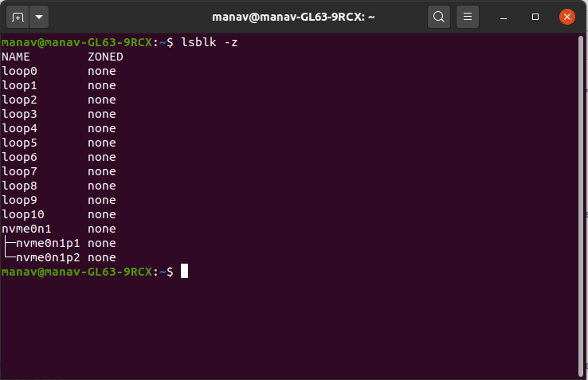Select the nvme0n1p1 partition entry
The image size is (588, 380).
[48, 243]
